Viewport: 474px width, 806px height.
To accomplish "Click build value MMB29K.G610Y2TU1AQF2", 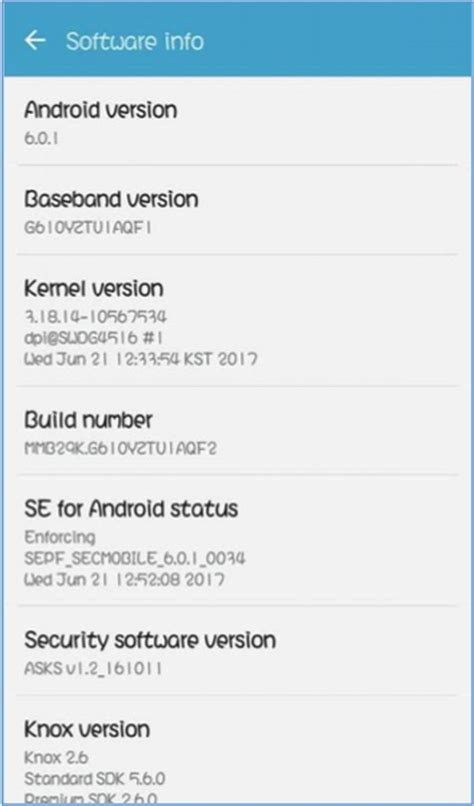I will pyautogui.click(x=120, y=449).
